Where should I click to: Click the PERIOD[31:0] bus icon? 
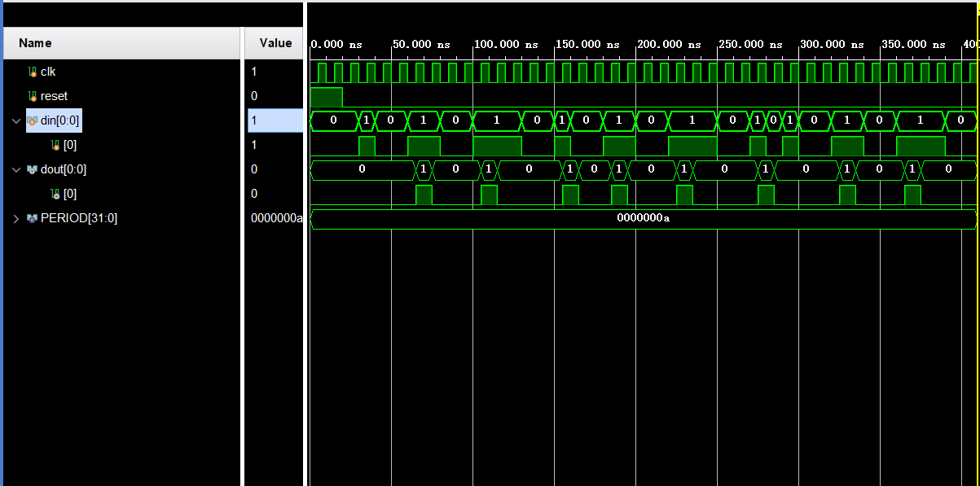[33, 218]
